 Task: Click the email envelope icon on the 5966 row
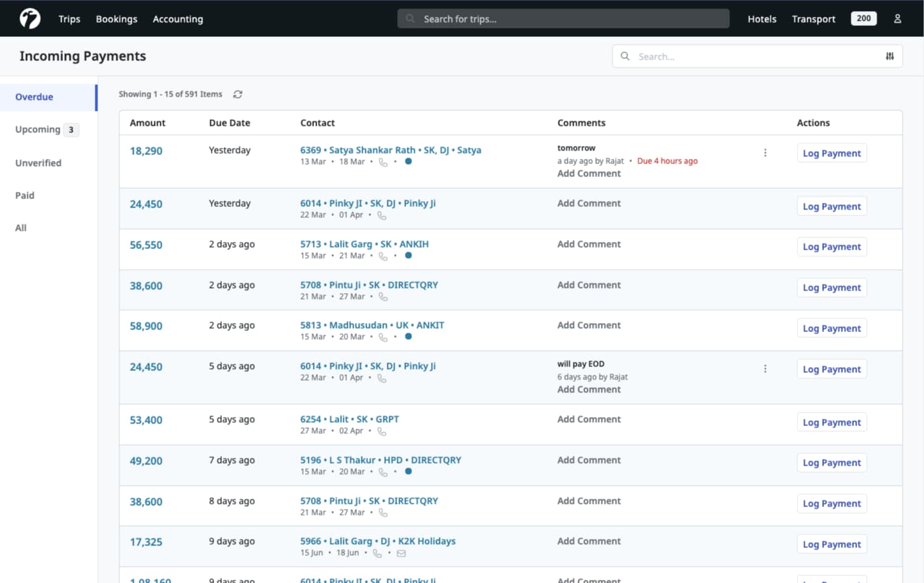(401, 553)
